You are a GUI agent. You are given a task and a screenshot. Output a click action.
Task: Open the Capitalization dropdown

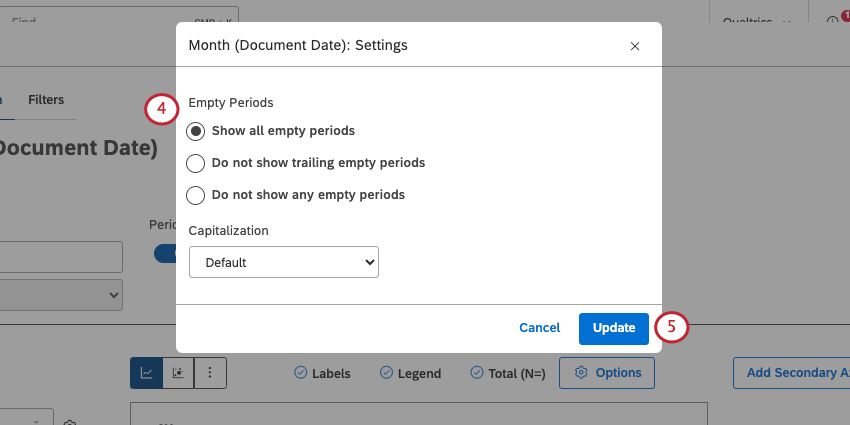pos(283,263)
